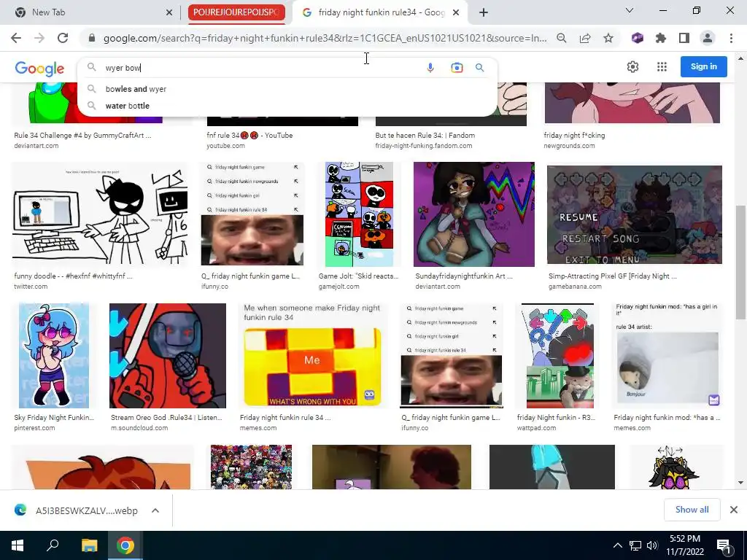Share this page icon
747x560 pixels.
click(x=585, y=38)
